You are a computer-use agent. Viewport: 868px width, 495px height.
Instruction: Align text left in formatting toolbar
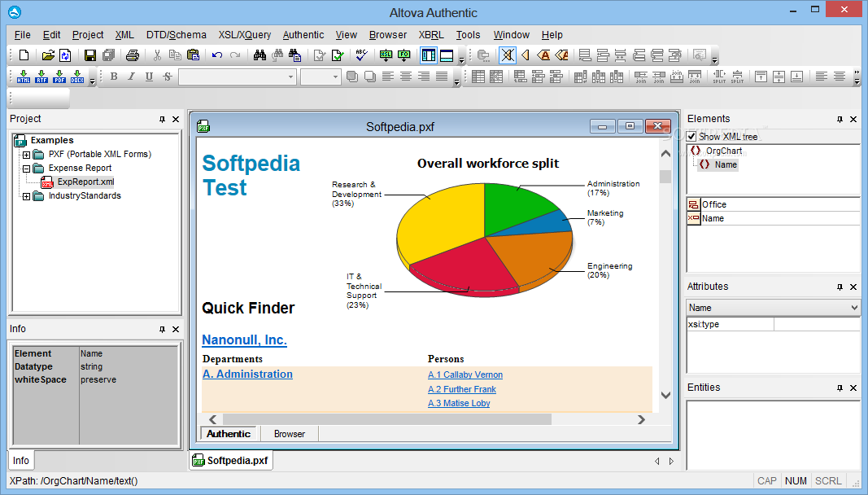click(388, 77)
